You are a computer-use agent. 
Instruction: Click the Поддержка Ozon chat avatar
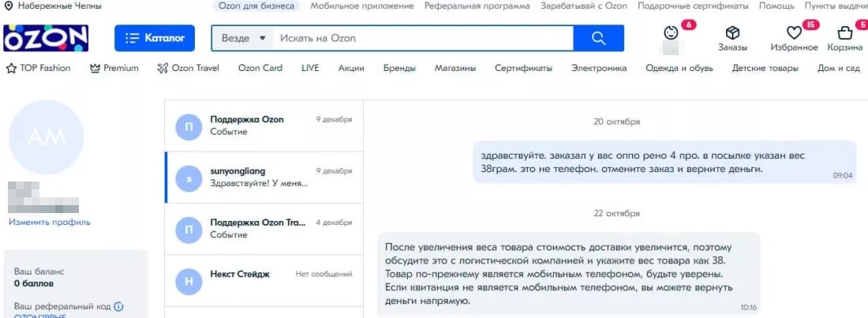pos(189,125)
